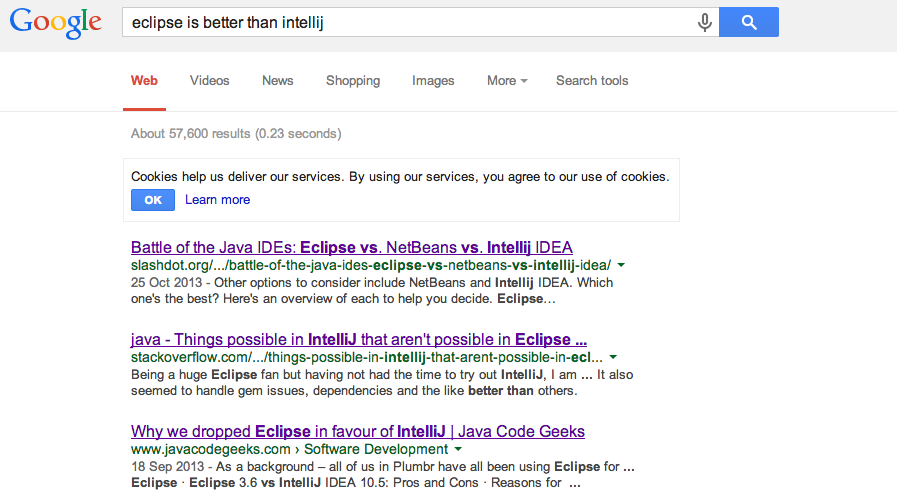Image resolution: width=897 pixels, height=497 pixels.
Task: Expand the More dropdown menu
Action: pos(506,81)
